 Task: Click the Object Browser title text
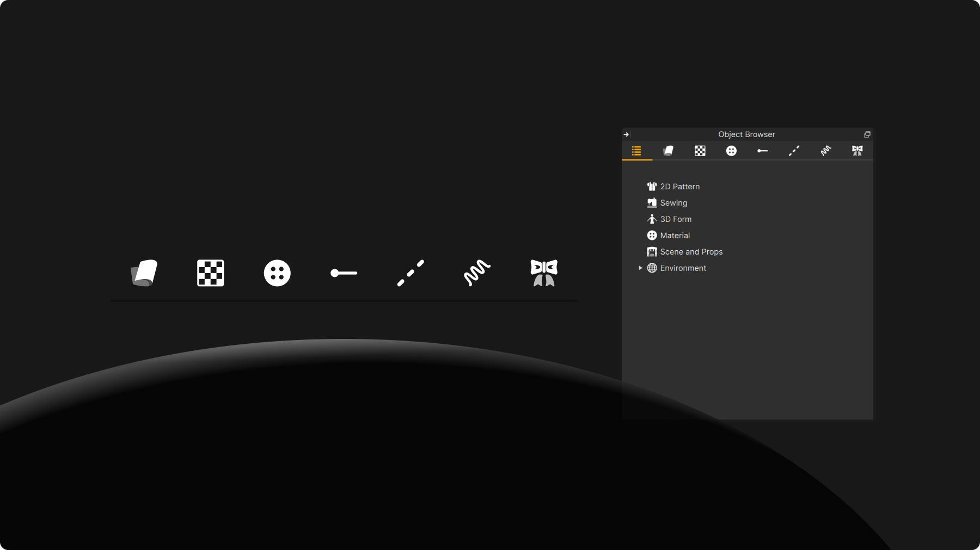[746, 134]
